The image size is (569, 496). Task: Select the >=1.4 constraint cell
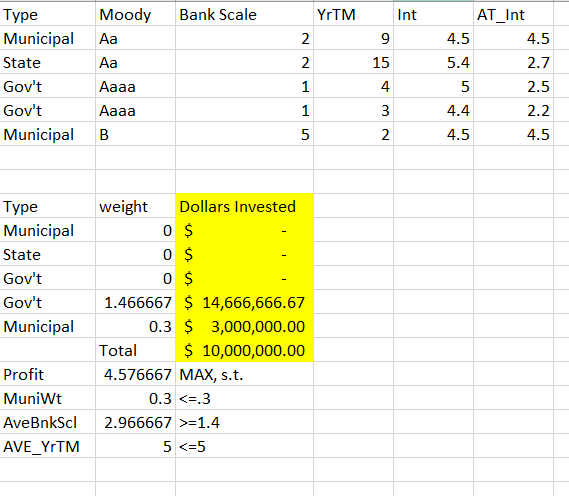[244, 422]
